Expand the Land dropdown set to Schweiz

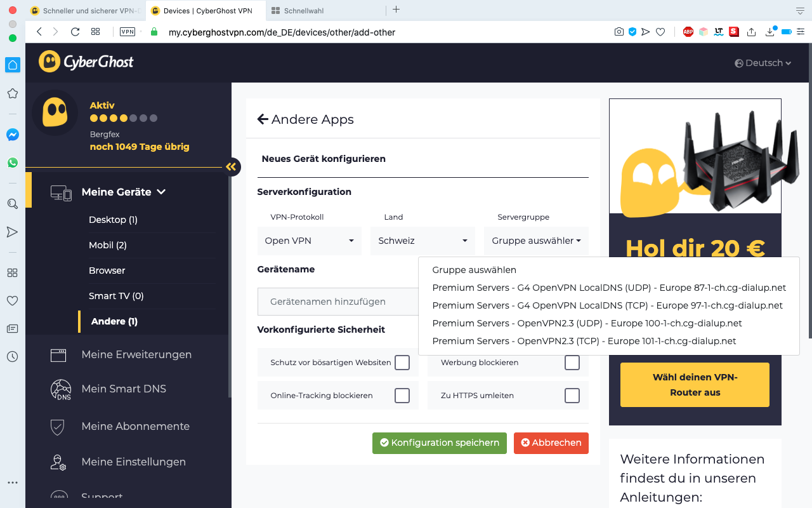pos(422,241)
